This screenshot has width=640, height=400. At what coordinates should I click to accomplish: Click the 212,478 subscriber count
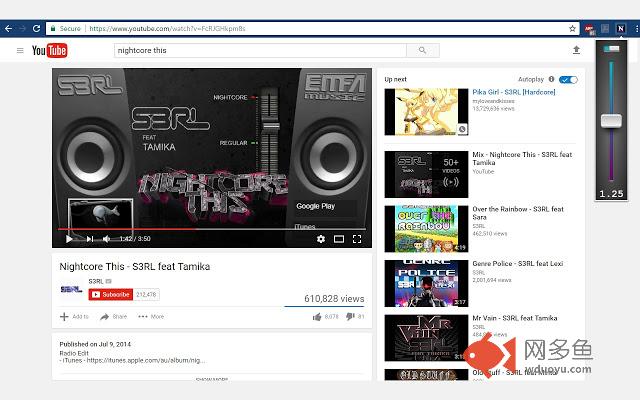[x=146, y=295]
